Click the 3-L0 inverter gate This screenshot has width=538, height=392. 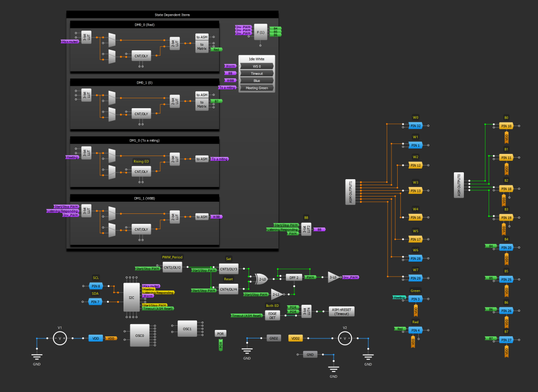(333, 277)
